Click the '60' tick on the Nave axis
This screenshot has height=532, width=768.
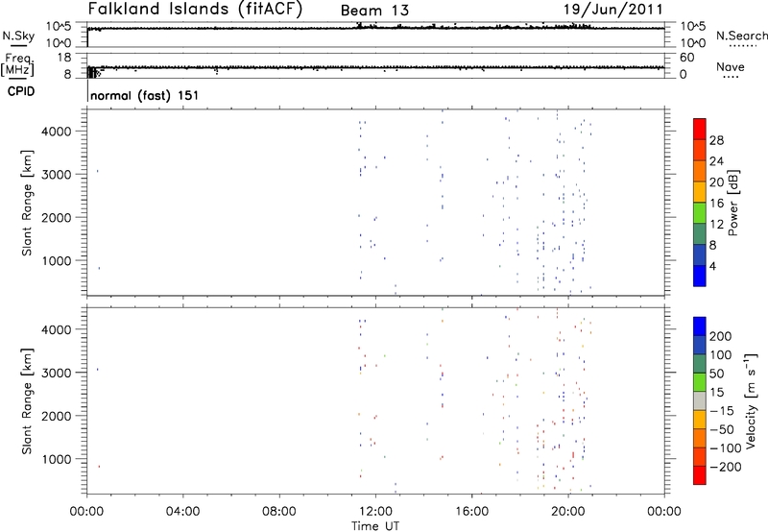686,58
